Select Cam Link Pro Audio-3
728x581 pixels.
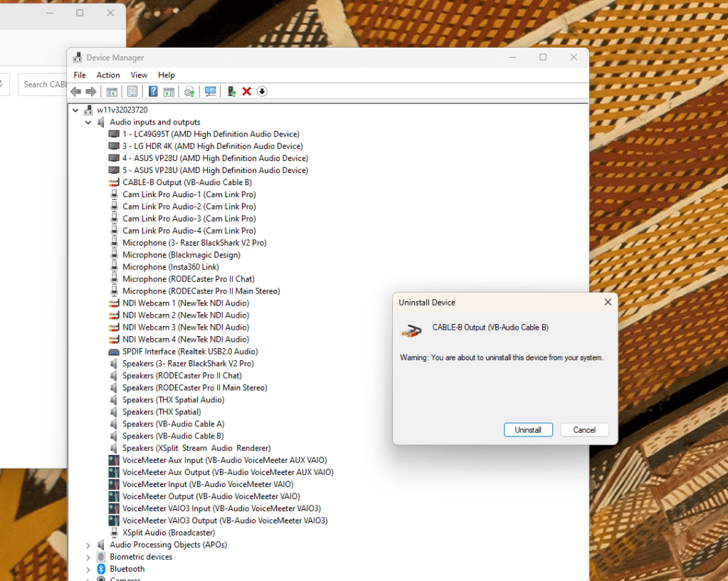point(189,219)
